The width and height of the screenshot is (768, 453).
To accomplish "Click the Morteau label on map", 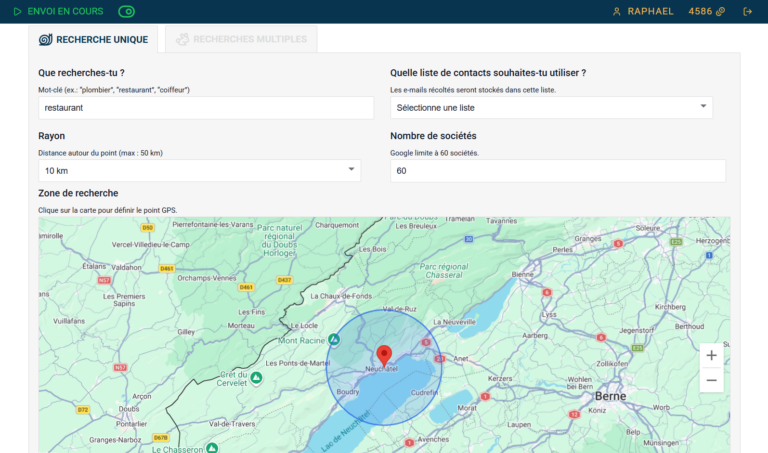I will (x=241, y=325).
